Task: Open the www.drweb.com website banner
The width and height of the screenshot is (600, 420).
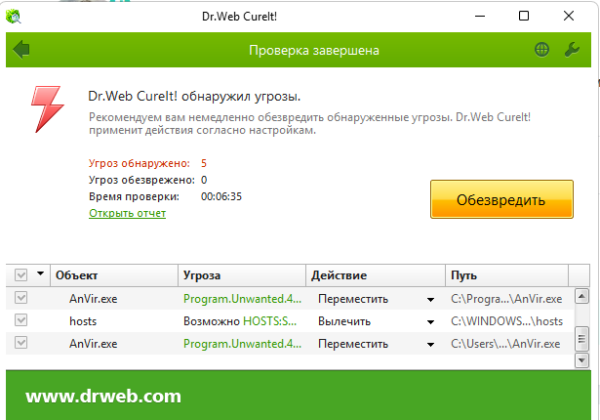Action: click(103, 396)
